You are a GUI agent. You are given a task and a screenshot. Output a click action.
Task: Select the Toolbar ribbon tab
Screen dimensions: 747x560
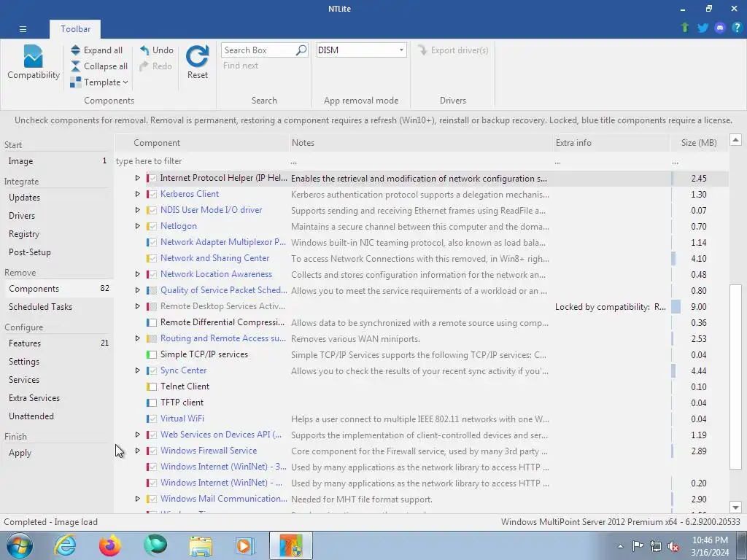point(75,29)
